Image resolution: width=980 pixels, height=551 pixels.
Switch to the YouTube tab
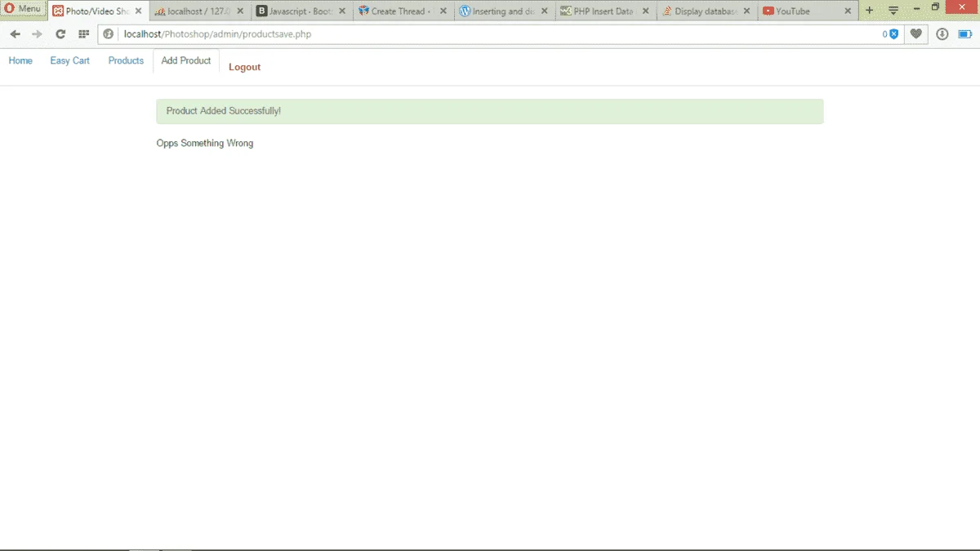tap(808, 11)
